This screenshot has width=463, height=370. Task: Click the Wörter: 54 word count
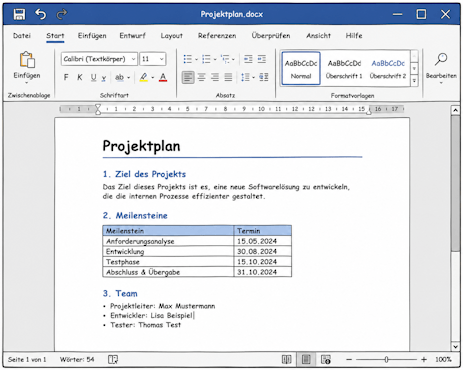(x=77, y=359)
